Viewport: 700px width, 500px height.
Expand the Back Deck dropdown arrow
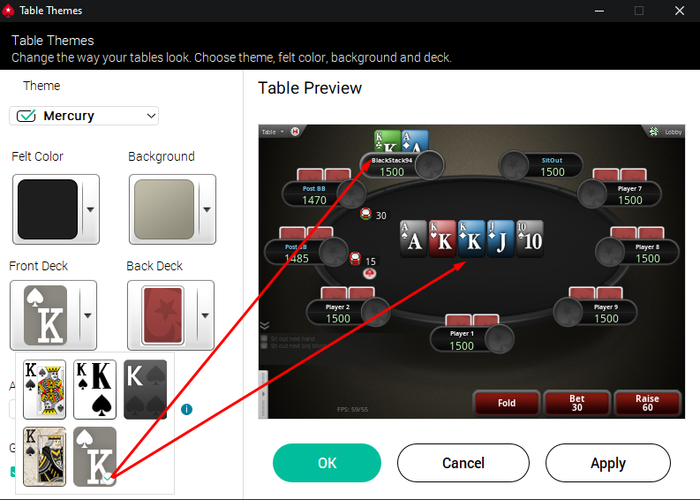pos(205,316)
